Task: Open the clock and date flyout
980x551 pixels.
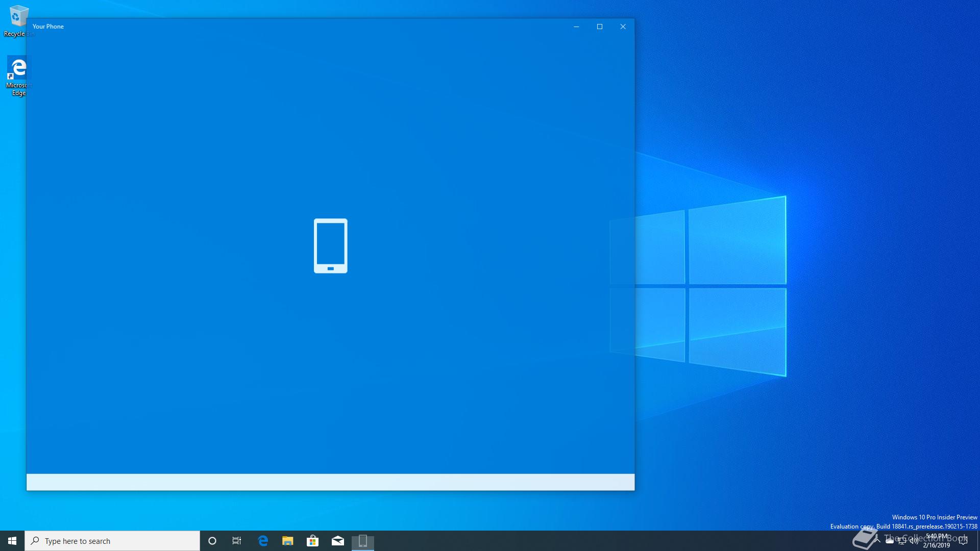Action: tap(937, 541)
